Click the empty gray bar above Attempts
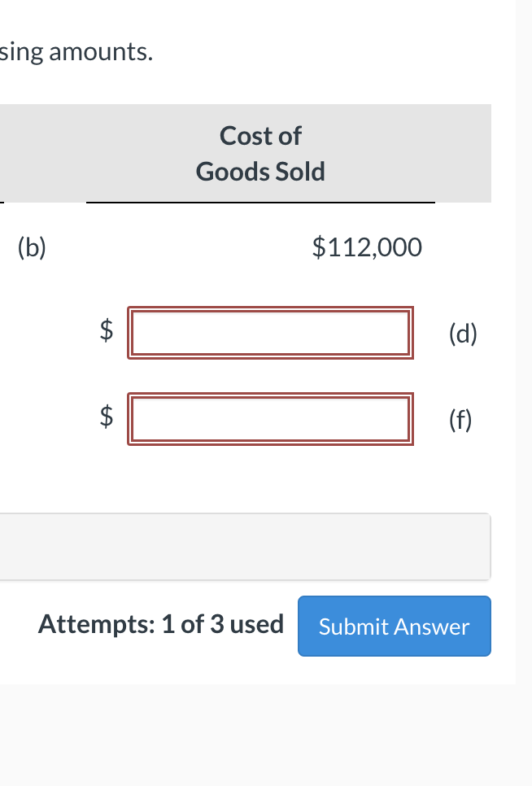Screen dimensions: 532x786 tap(244, 547)
